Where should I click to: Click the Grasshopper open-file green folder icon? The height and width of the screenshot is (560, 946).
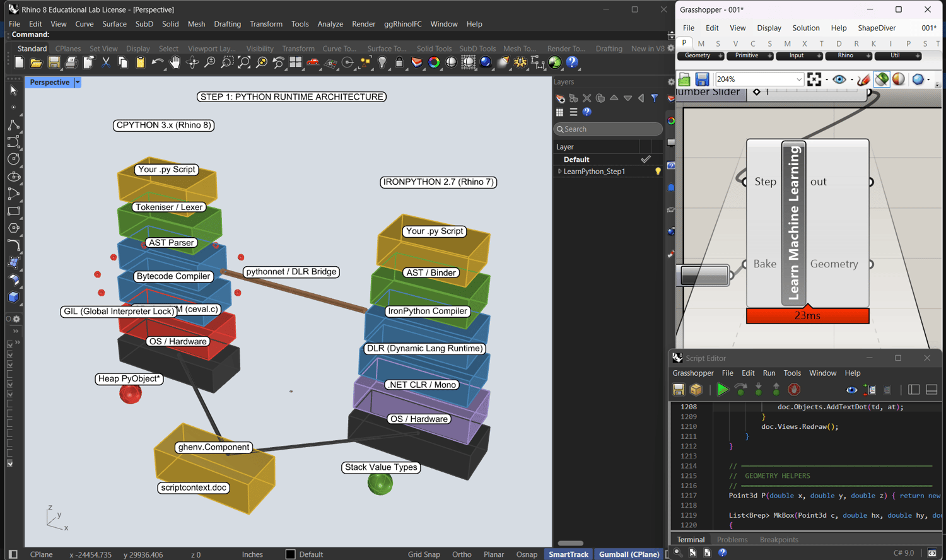[684, 79]
